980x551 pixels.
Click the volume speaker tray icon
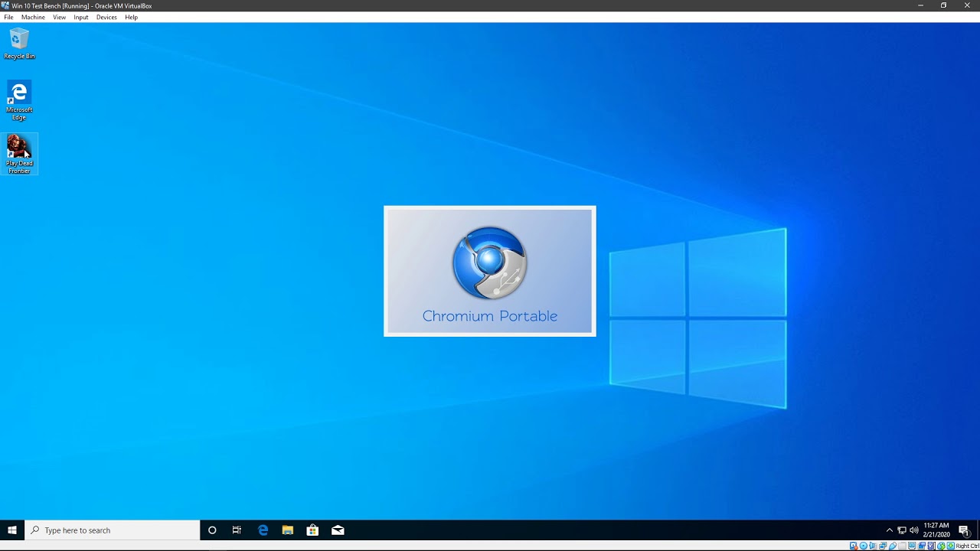tap(914, 530)
